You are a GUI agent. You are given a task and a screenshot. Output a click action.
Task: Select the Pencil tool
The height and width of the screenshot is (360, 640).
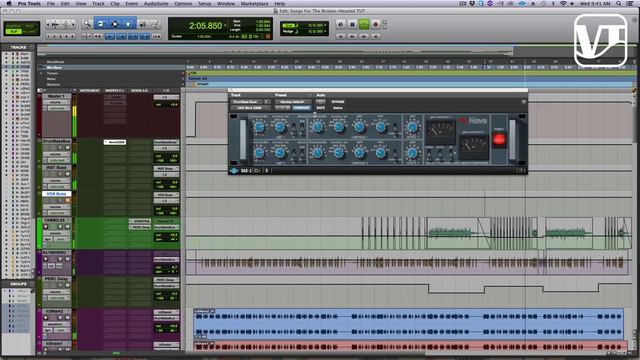point(155,24)
